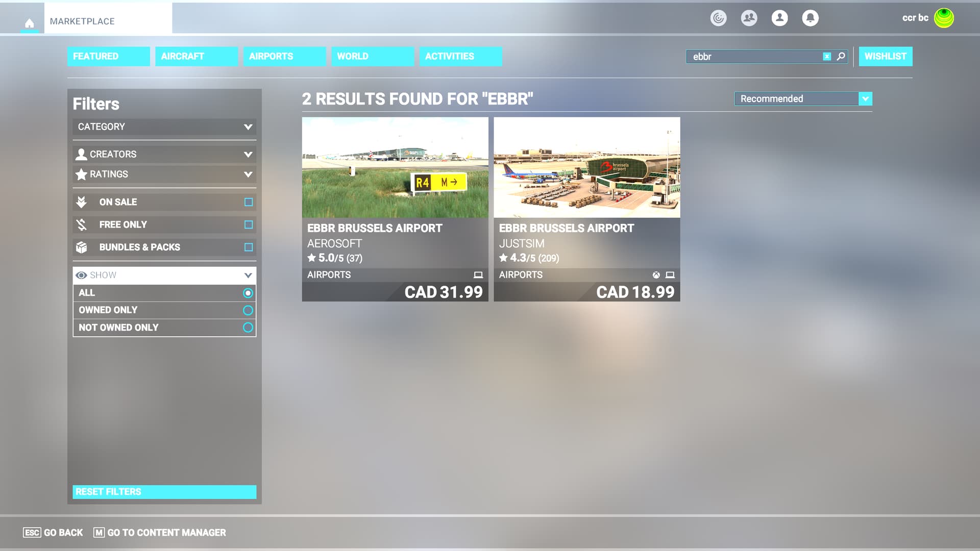Screen dimensions: 980x551
Task: Select the Owned Only radio button
Action: [248, 310]
